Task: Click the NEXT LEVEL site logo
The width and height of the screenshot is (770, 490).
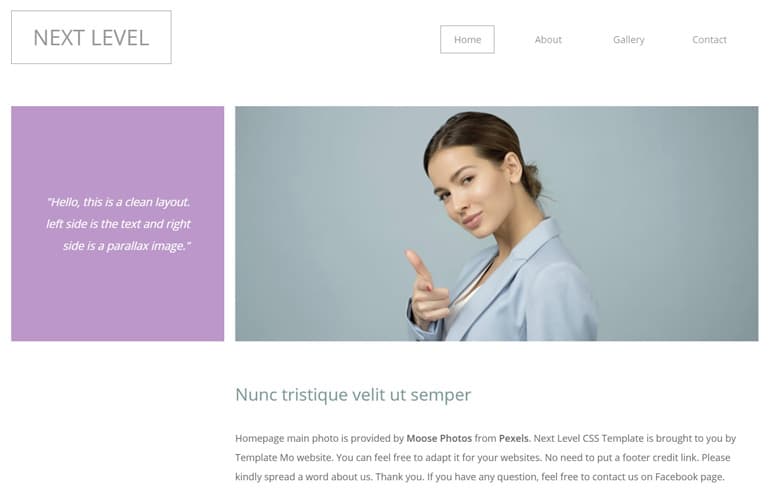Action: (x=91, y=38)
